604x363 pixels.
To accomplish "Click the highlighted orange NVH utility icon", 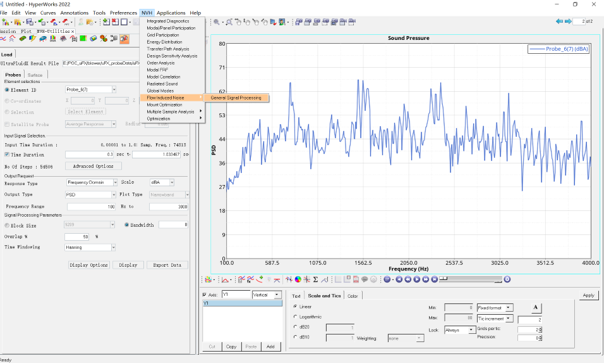I will tap(124, 39).
